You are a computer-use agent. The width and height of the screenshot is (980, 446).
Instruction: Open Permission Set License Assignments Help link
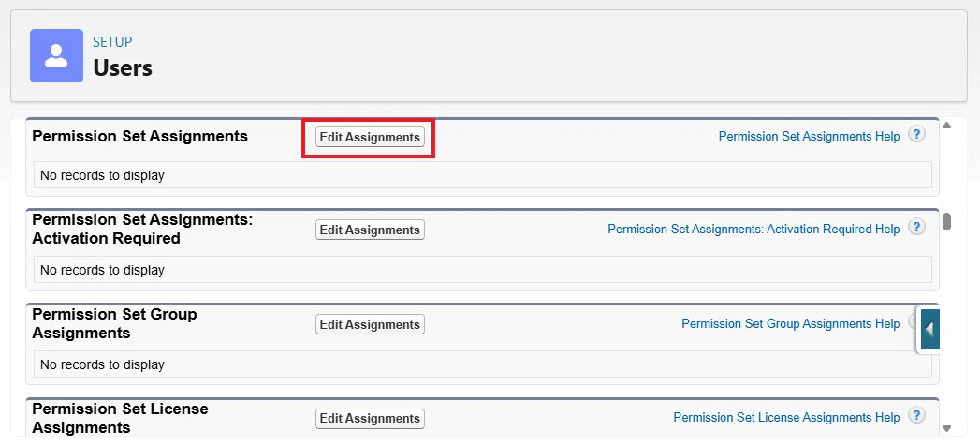click(x=786, y=417)
